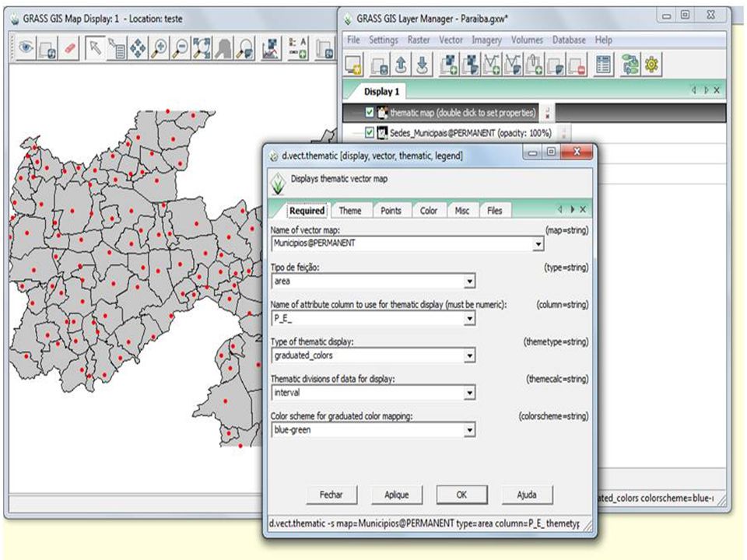Image resolution: width=747 pixels, height=560 pixels.
Task: Open the Imagery menu
Action: (x=486, y=40)
